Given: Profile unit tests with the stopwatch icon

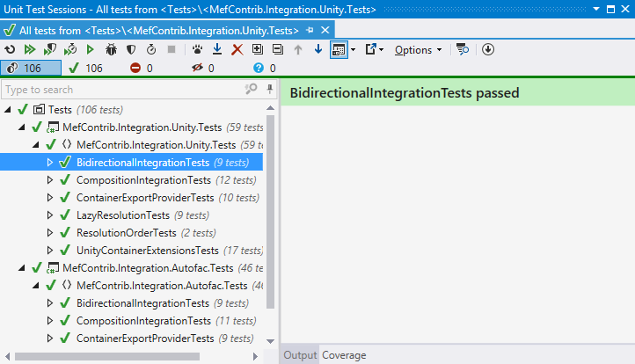Looking at the screenshot, I should pyautogui.click(x=151, y=50).
